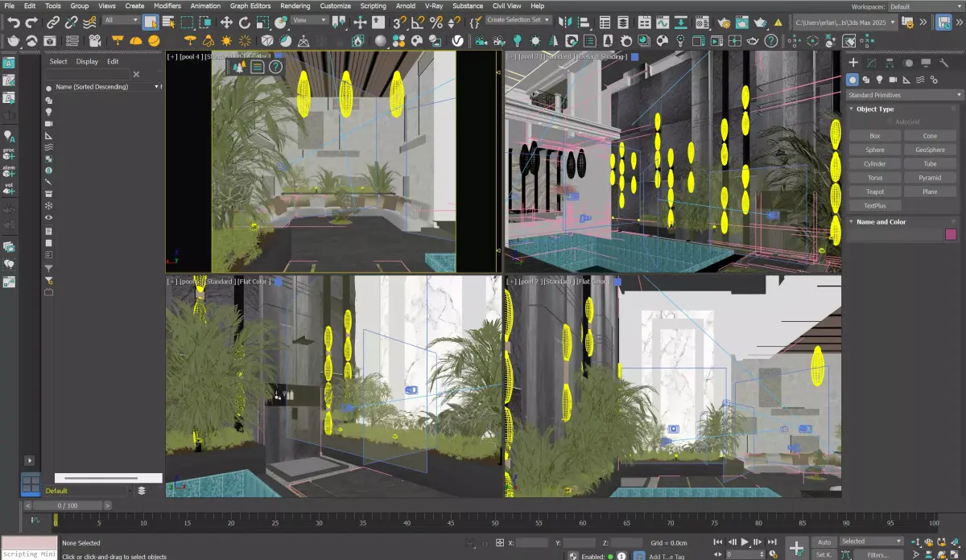This screenshot has height=560, width=966.
Task: Open the Create Selection Set dropdown
Action: click(x=518, y=20)
